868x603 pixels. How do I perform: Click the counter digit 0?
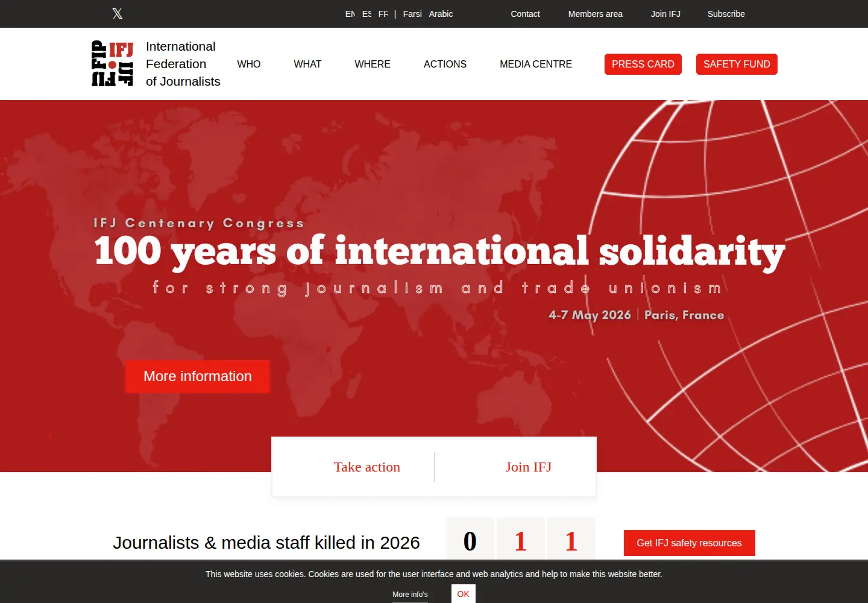[x=470, y=541]
